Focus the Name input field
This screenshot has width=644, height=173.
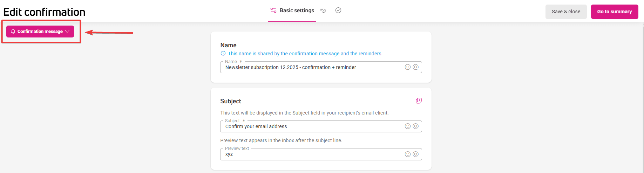pos(312,67)
